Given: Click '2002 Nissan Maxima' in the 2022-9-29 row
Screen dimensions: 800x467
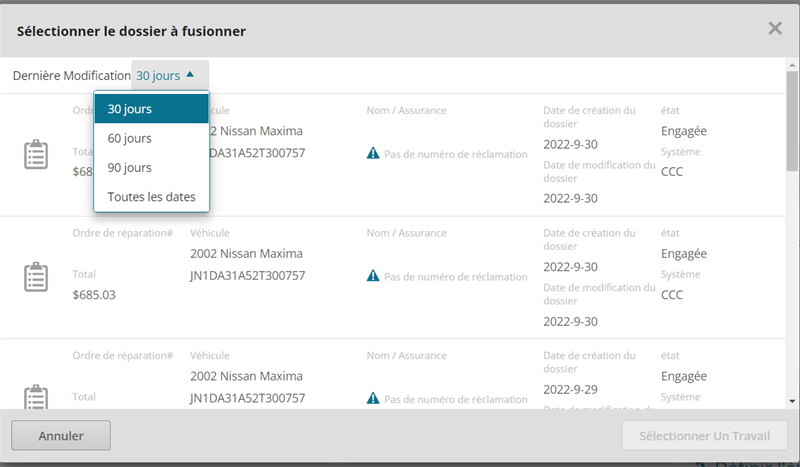Looking at the screenshot, I should pos(246,376).
